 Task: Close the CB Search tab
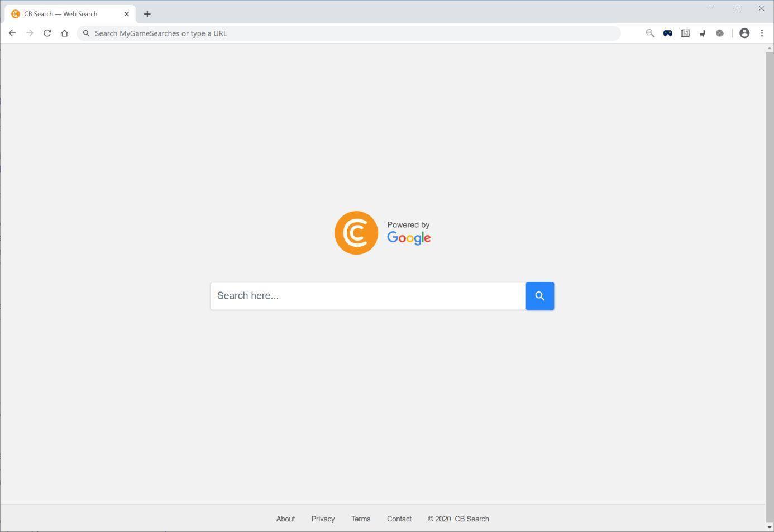[127, 14]
